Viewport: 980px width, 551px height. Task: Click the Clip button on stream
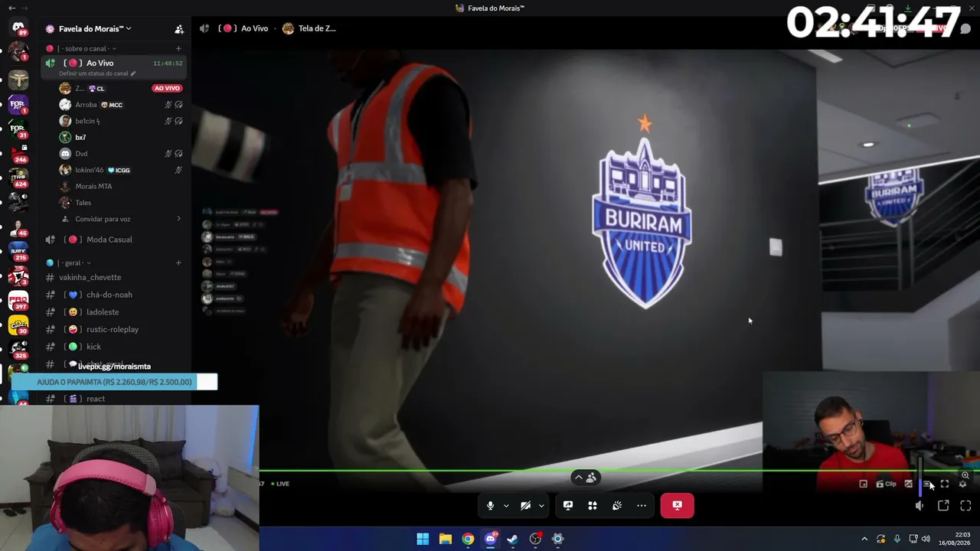tap(886, 484)
